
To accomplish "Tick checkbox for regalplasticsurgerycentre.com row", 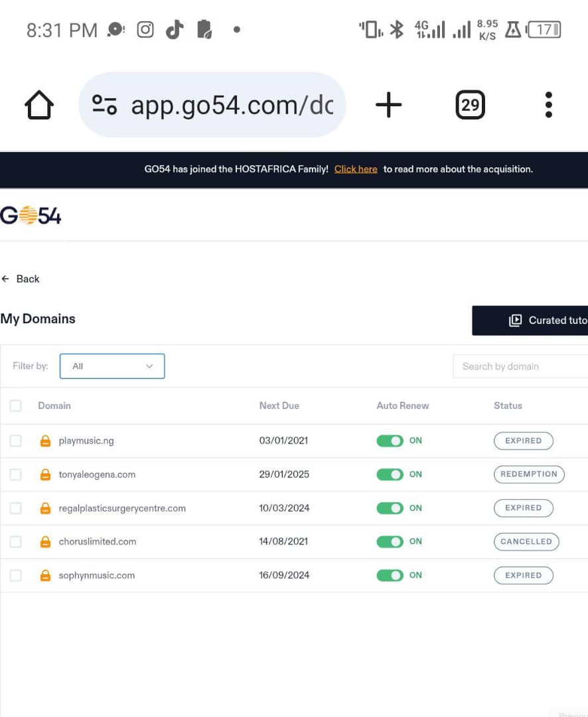I will pos(15,508).
